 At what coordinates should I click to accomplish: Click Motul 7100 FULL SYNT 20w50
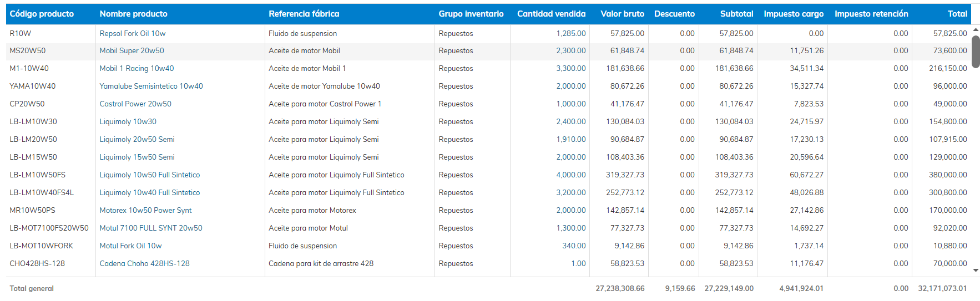pos(150,228)
